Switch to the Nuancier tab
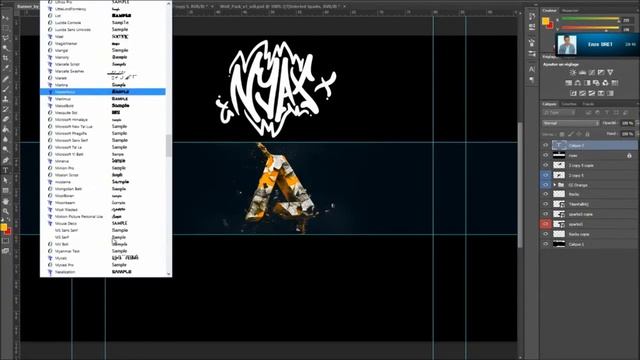Image resolution: width=640 pixels, height=360 pixels. coord(570,11)
